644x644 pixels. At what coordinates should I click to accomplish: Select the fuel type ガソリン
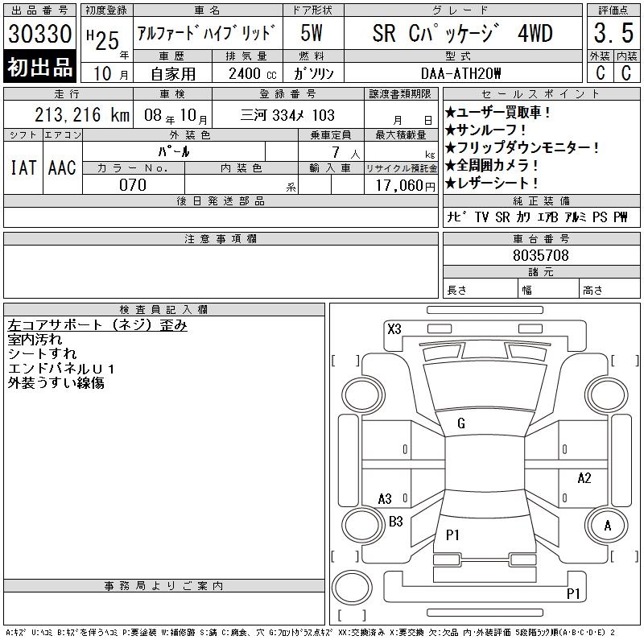pos(313,74)
